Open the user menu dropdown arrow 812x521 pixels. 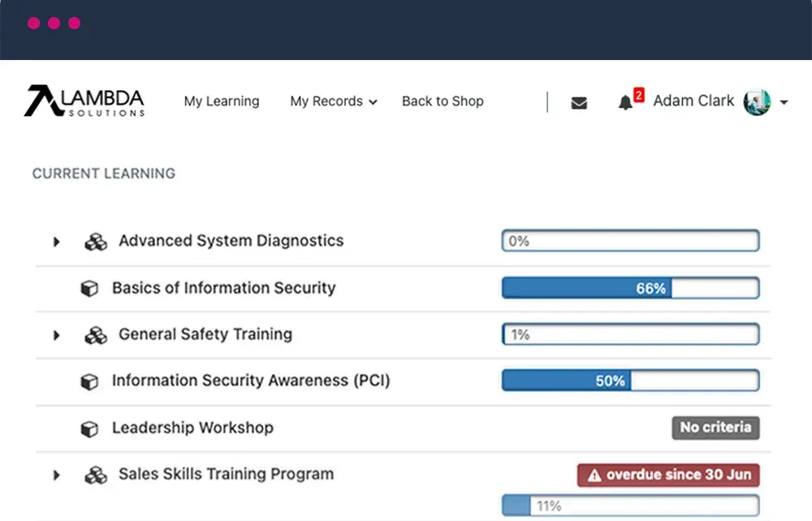click(784, 102)
